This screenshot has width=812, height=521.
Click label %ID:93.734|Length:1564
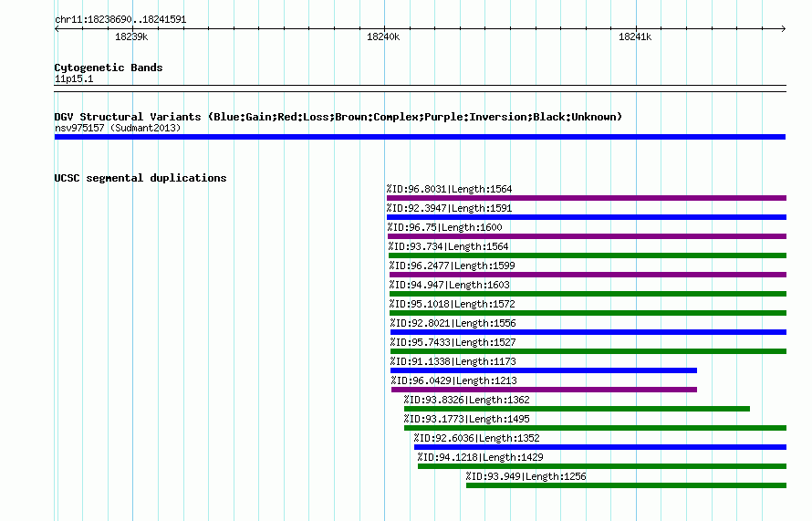(x=449, y=246)
